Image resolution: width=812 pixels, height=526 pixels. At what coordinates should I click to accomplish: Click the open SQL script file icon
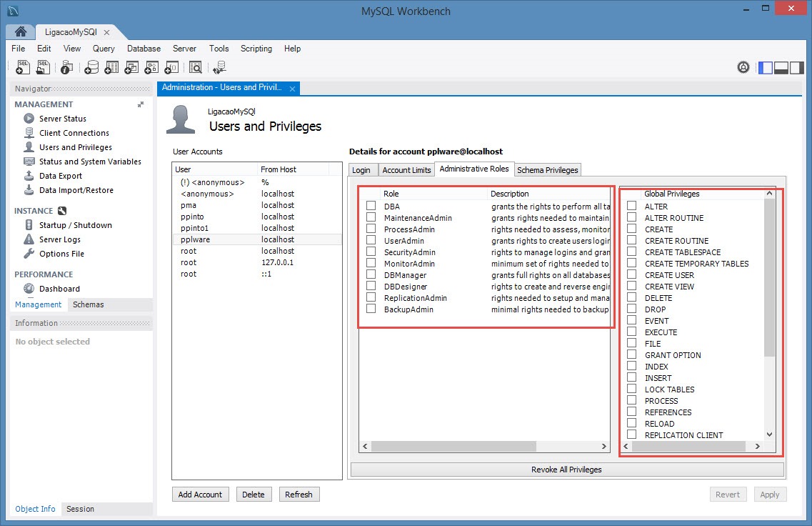[x=44, y=67]
